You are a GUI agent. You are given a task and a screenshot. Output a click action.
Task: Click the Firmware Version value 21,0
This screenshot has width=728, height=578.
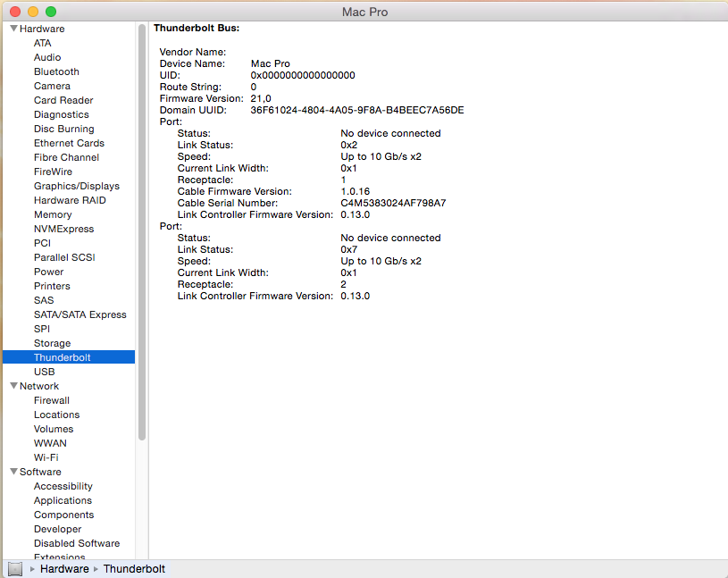(x=261, y=98)
